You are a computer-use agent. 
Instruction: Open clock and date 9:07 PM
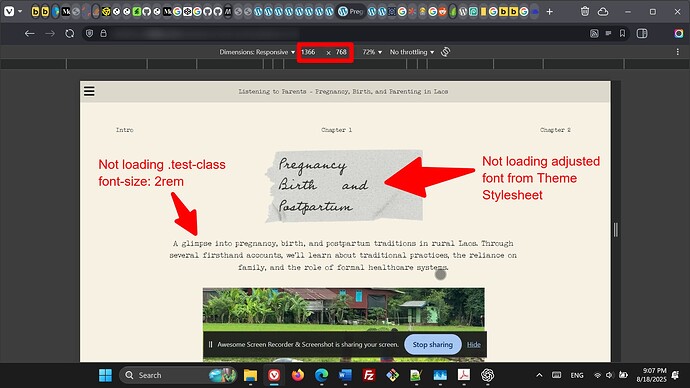[x=652, y=375]
